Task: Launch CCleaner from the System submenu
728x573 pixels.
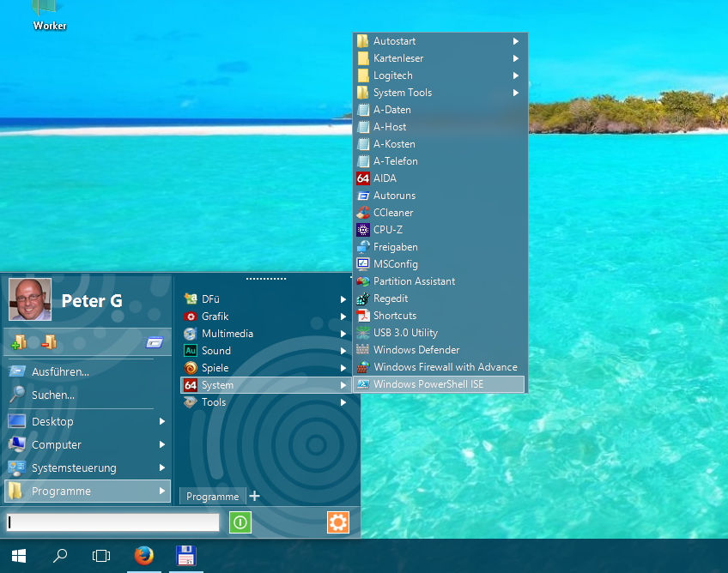Action: click(440, 213)
